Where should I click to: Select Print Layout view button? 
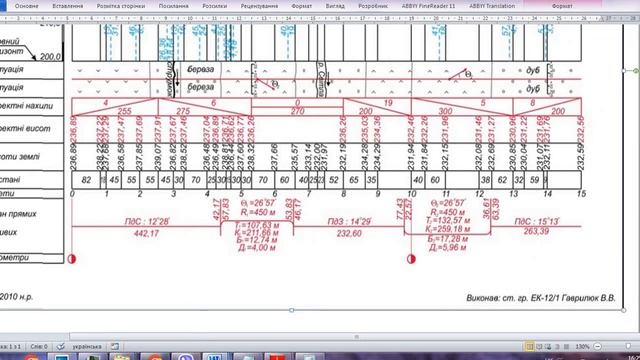pyautogui.click(x=529, y=347)
